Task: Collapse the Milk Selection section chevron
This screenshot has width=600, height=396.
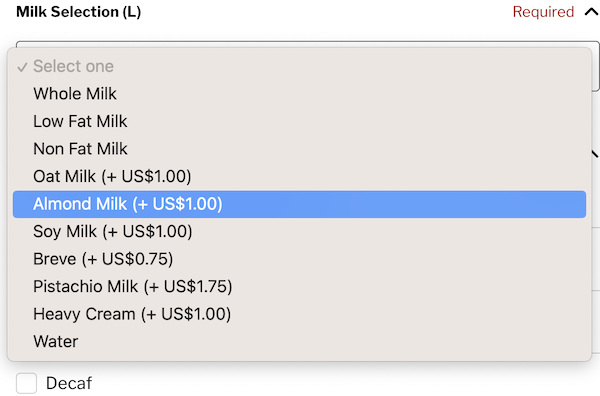Action: click(x=592, y=12)
